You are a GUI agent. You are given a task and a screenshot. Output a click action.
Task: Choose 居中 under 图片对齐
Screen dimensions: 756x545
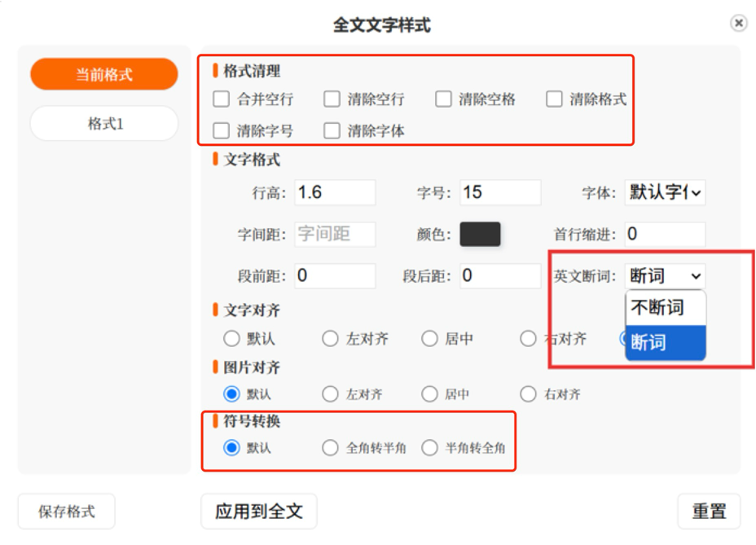(x=429, y=394)
